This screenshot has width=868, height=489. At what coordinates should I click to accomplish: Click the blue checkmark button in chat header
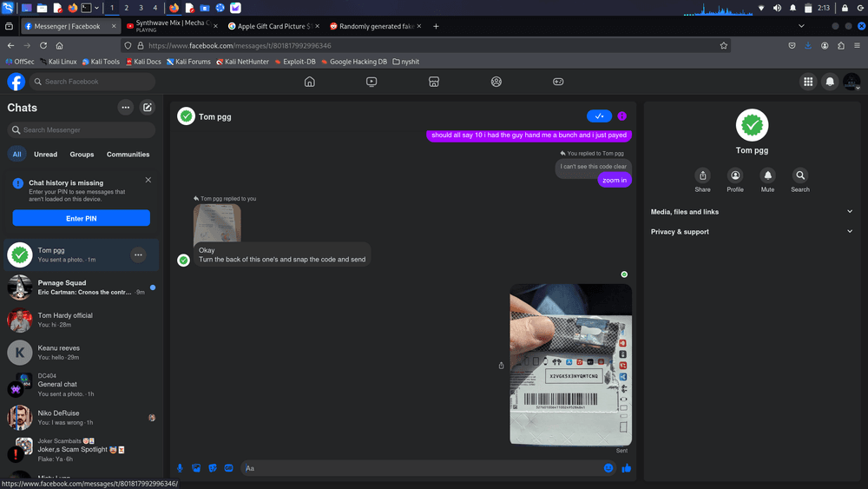[x=599, y=116]
